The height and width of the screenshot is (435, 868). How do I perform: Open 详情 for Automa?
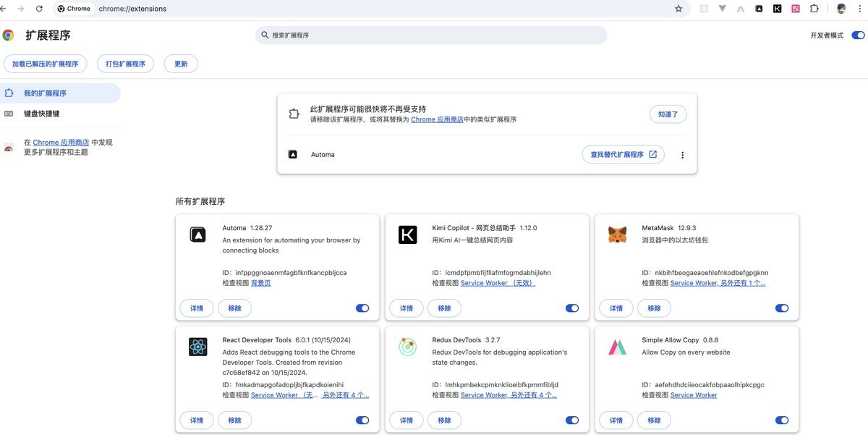(x=197, y=308)
